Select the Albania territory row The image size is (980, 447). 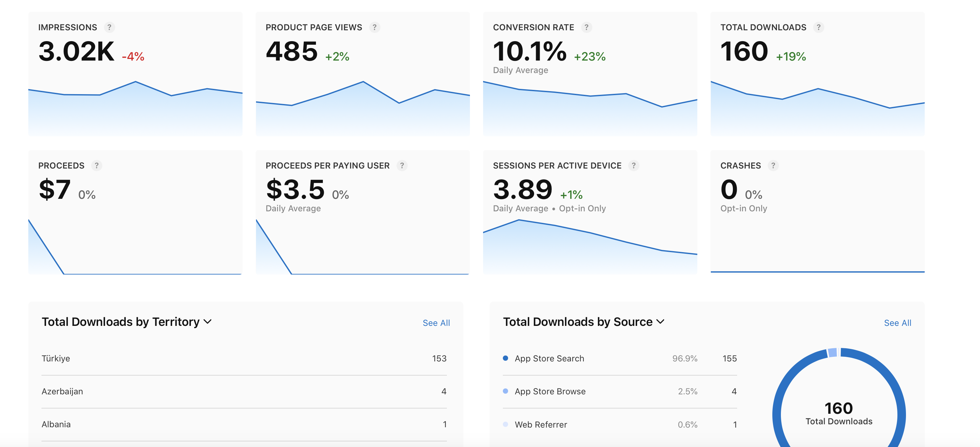pyautogui.click(x=244, y=425)
